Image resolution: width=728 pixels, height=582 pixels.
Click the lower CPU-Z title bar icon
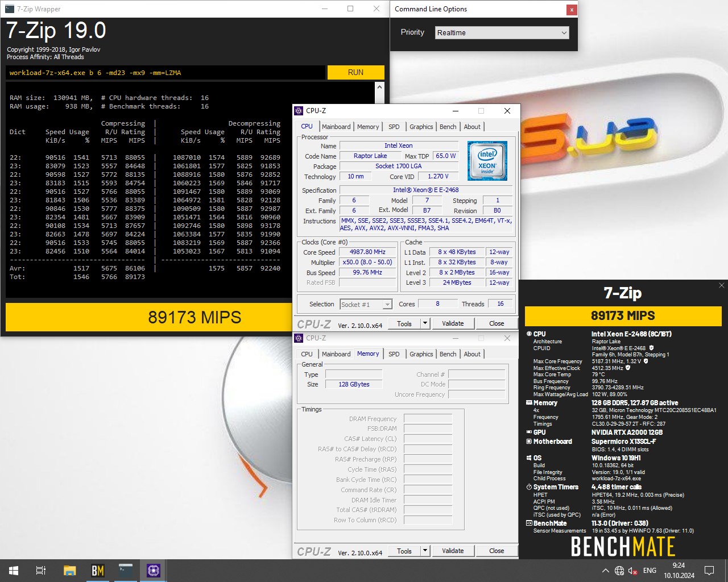pos(299,338)
